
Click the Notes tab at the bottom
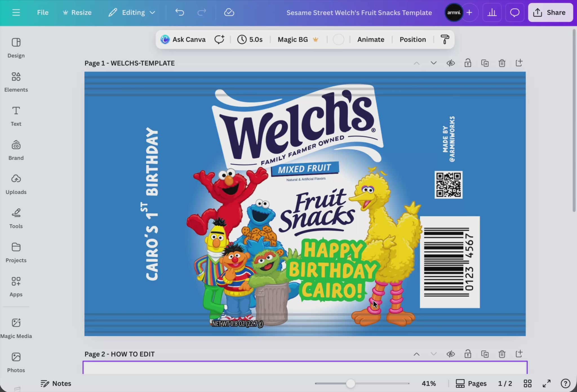coord(56,383)
